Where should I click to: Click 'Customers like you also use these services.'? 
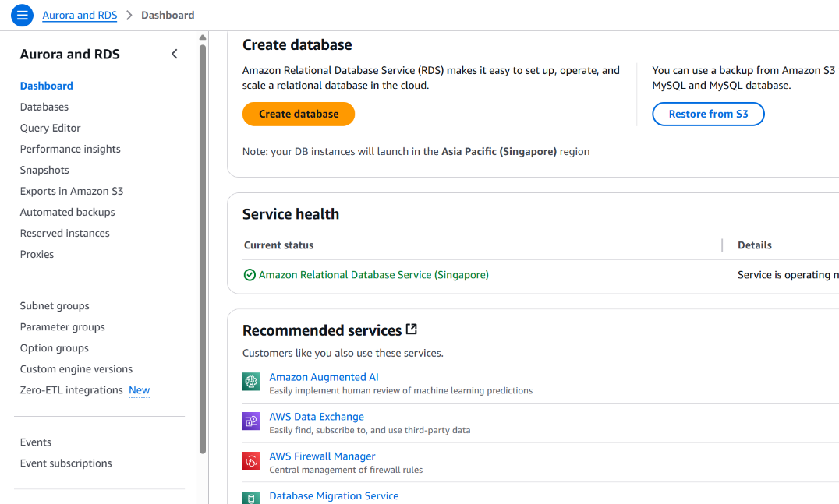343,354
